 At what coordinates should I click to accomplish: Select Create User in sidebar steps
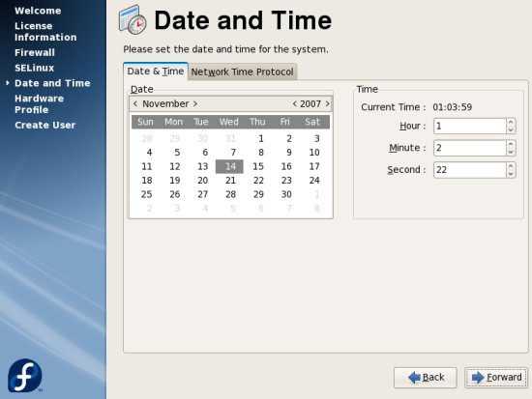(45, 125)
